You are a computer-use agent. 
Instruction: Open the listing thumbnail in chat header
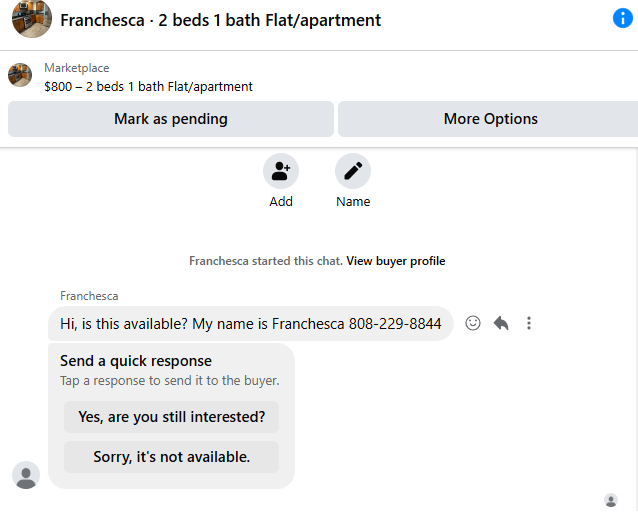click(x=32, y=19)
